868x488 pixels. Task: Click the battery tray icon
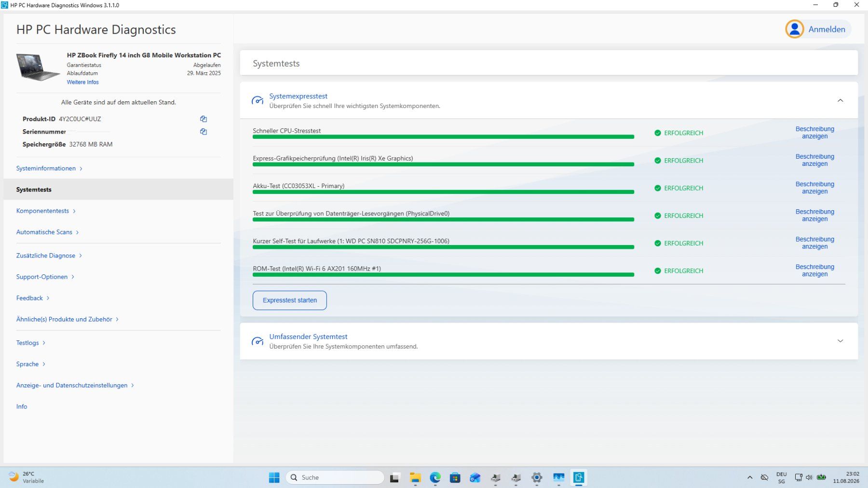click(821, 477)
